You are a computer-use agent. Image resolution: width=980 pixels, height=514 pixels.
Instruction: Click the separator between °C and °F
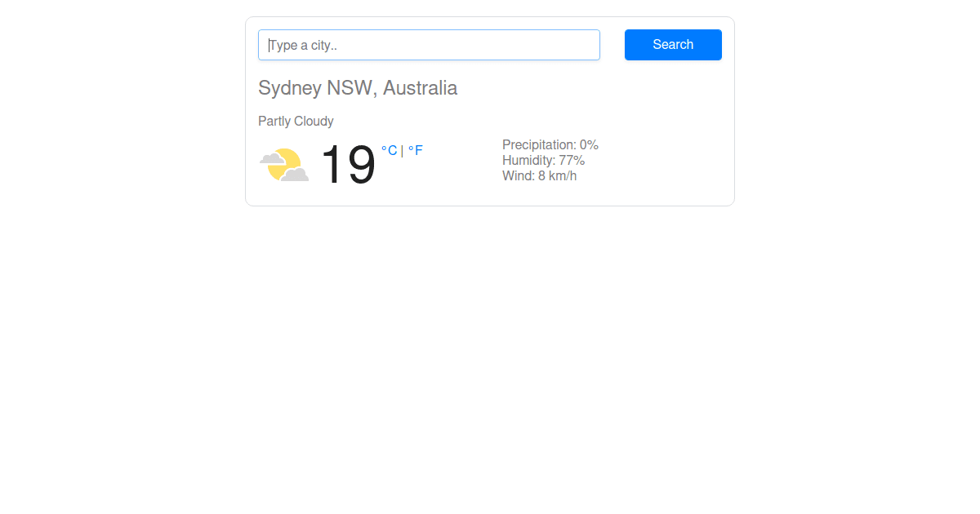403,150
